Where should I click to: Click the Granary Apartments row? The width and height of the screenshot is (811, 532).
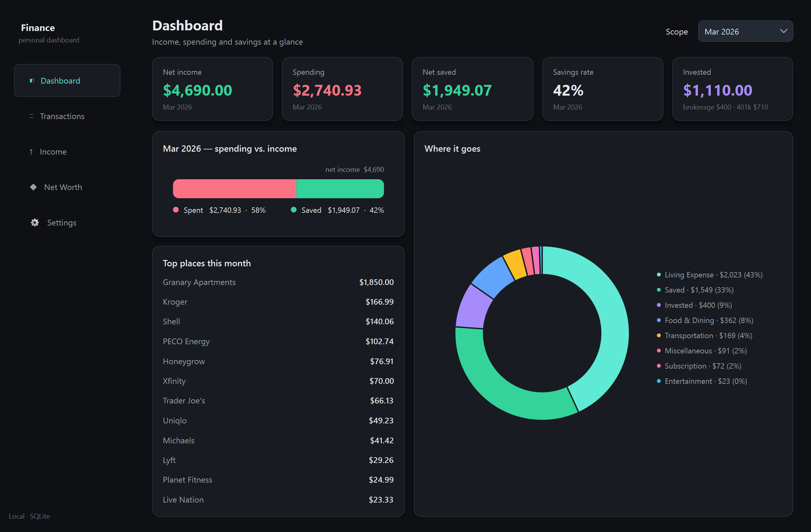point(278,282)
